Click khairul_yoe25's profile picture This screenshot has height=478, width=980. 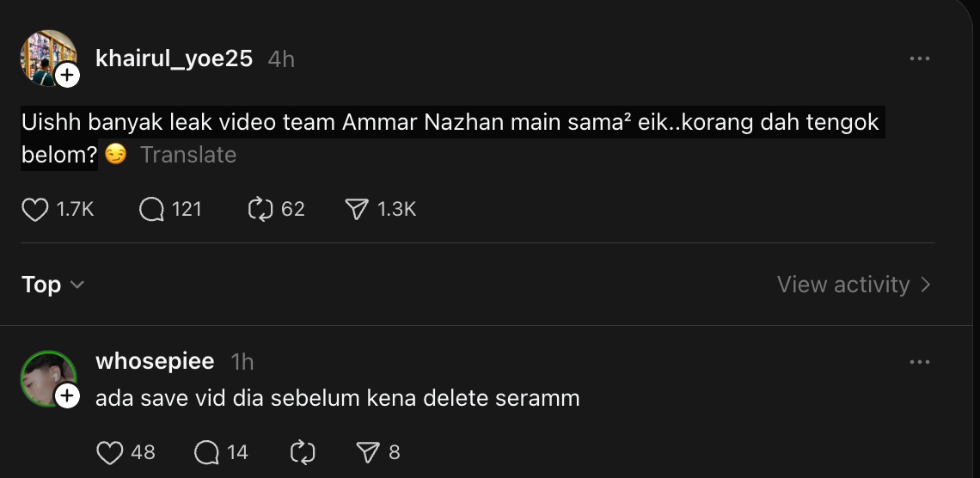pos(46,57)
